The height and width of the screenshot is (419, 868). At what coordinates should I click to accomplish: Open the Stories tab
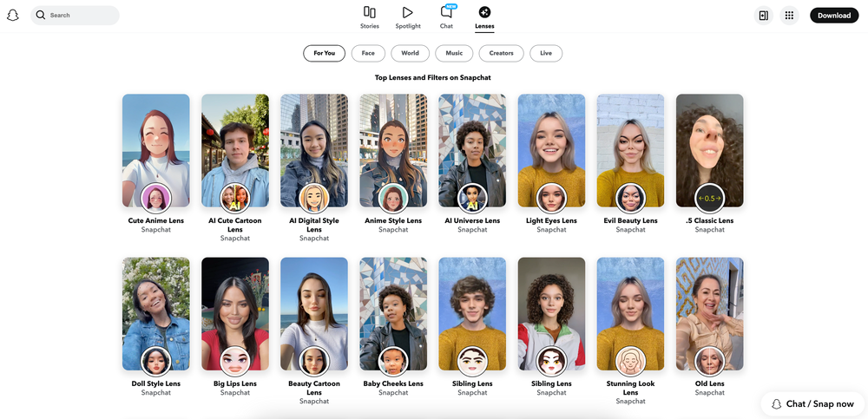(x=369, y=17)
